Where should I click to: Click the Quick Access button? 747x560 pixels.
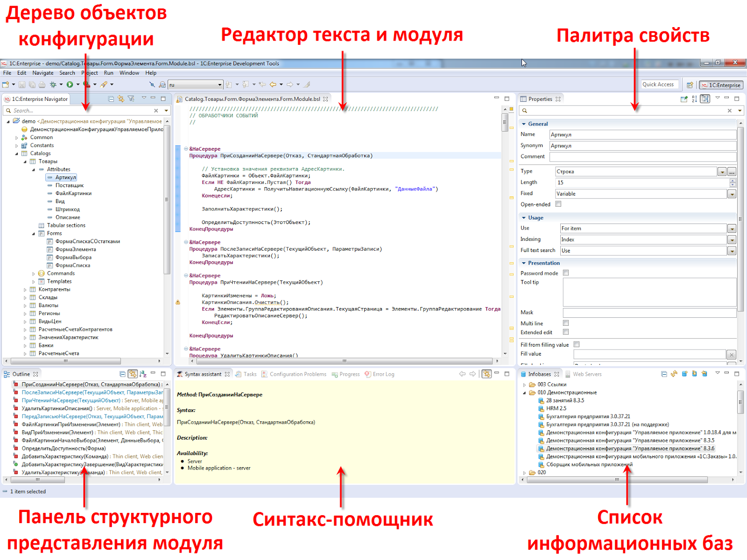[x=659, y=84]
